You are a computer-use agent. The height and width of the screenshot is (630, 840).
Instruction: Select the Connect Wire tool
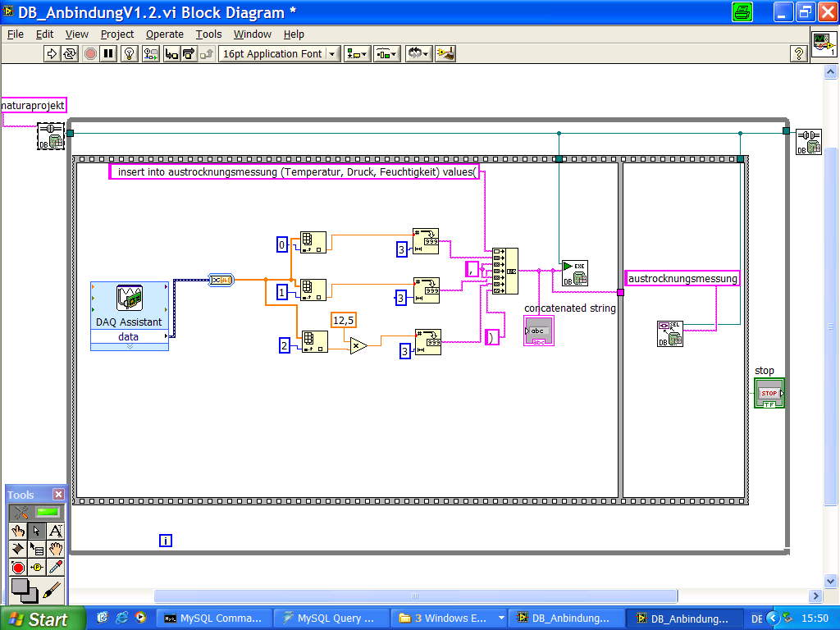(x=18, y=549)
